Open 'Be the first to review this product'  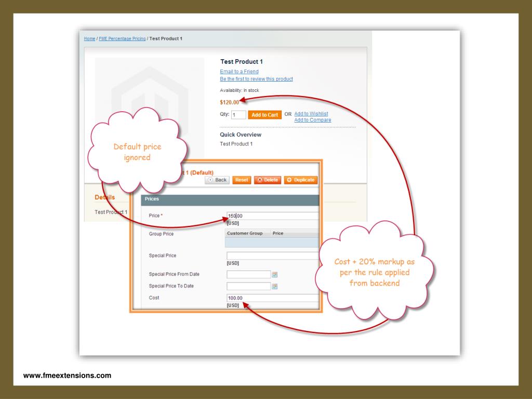[x=256, y=79]
